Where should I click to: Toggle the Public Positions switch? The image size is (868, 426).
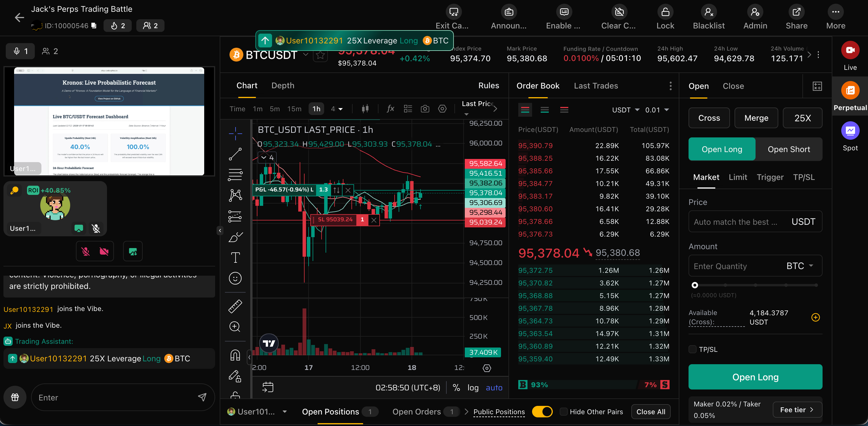[542, 412]
